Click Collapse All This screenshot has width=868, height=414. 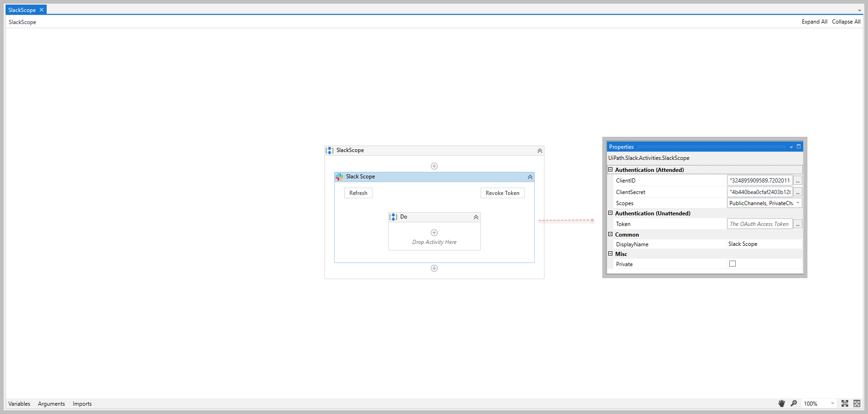coord(846,22)
